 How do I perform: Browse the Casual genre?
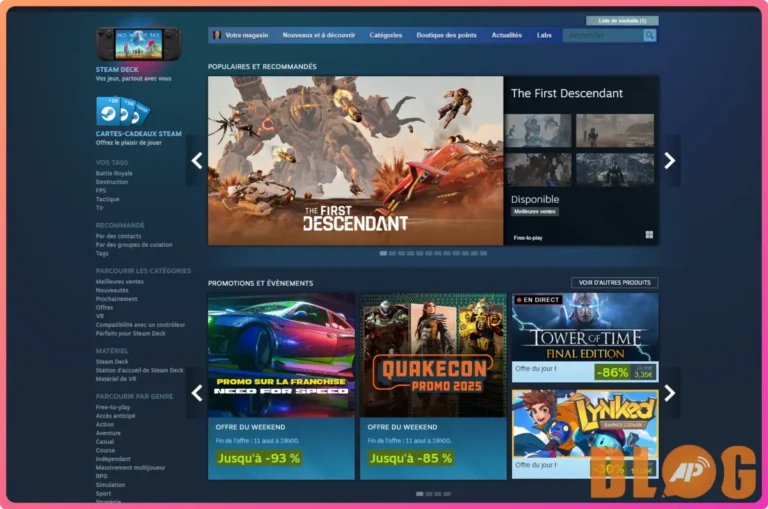point(105,442)
